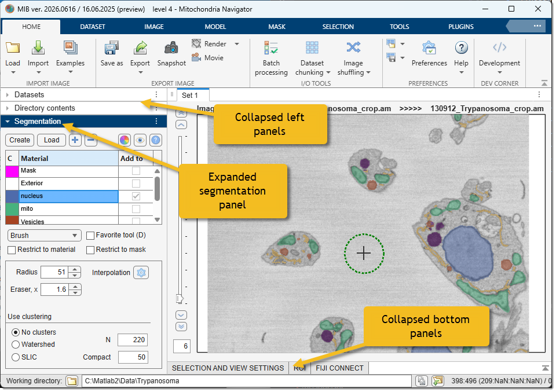Viewport: 556px width, 392px height.
Task: Add a material with plus icon
Action: (x=75, y=140)
